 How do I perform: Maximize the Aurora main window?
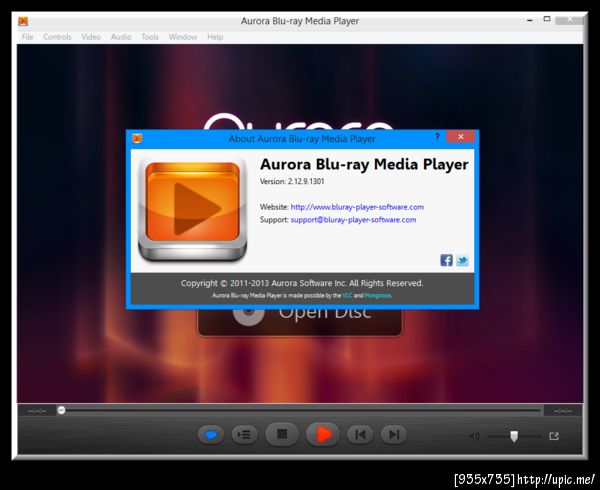pos(547,19)
